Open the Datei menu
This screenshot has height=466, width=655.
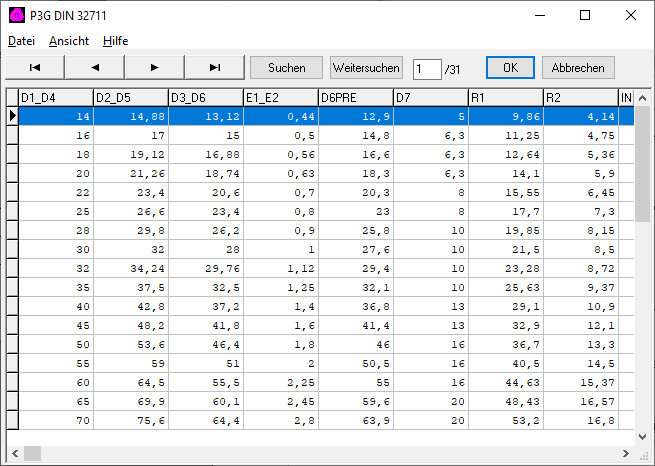coord(21,41)
